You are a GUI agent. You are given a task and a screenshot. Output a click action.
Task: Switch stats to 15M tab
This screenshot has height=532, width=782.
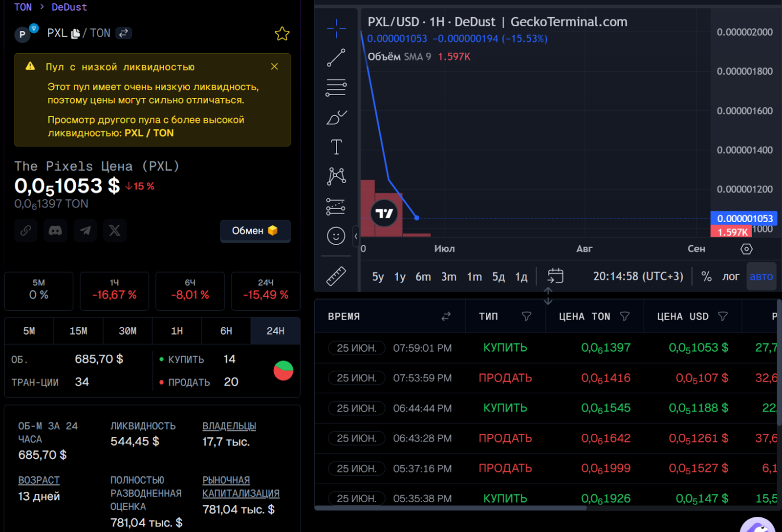click(78, 331)
